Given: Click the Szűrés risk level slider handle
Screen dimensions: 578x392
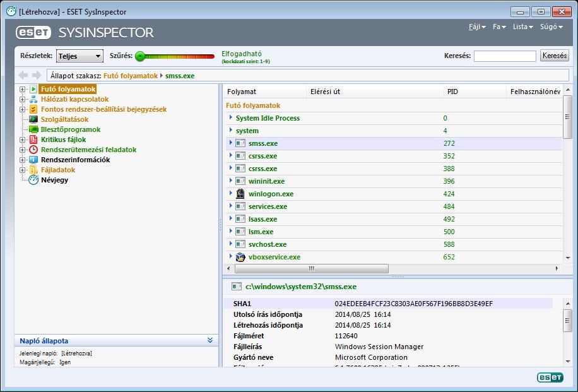Looking at the screenshot, I should 140,56.
